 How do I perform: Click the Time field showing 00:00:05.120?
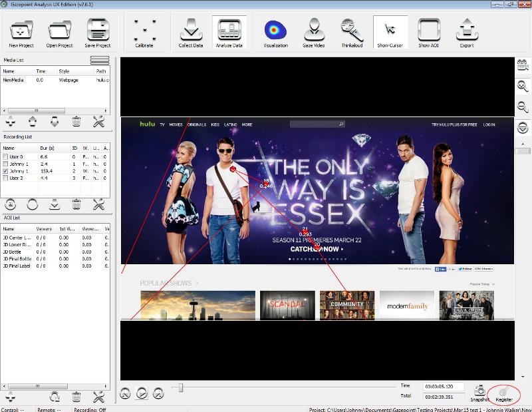click(444, 387)
